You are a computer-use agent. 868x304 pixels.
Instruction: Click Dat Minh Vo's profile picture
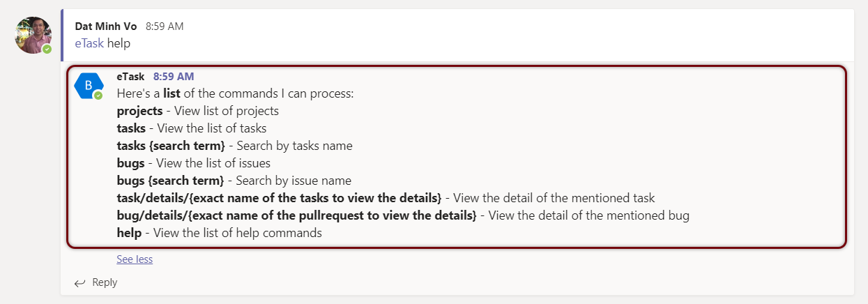pyautogui.click(x=33, y=35)
